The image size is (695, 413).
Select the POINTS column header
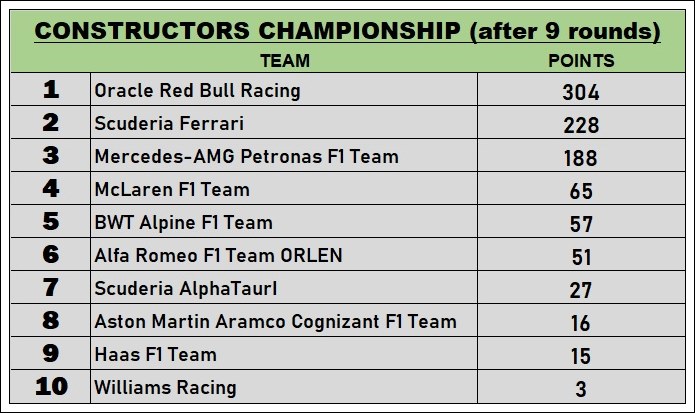581,61
